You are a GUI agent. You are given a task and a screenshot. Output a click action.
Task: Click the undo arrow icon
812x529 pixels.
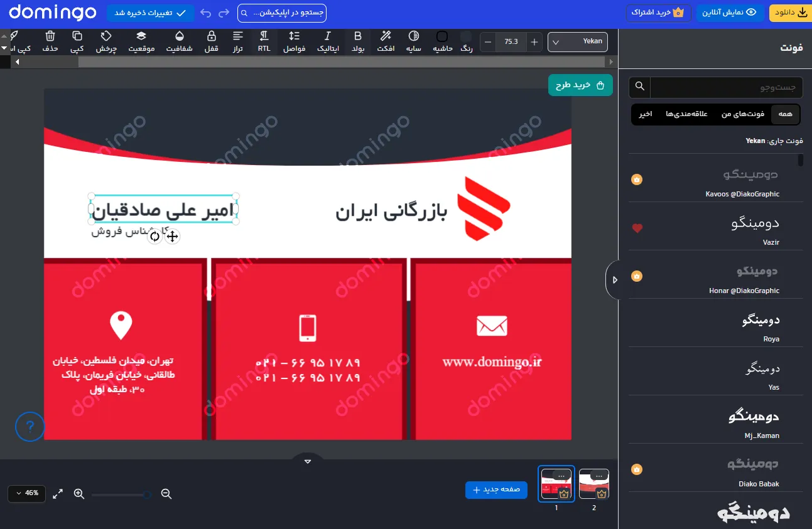pos(206,13)
